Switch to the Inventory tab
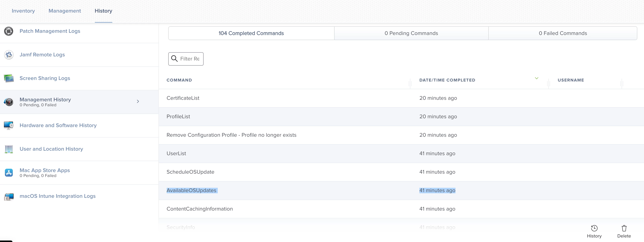The image size is (644, 242). pyautogui.click(x=23, y=11)
